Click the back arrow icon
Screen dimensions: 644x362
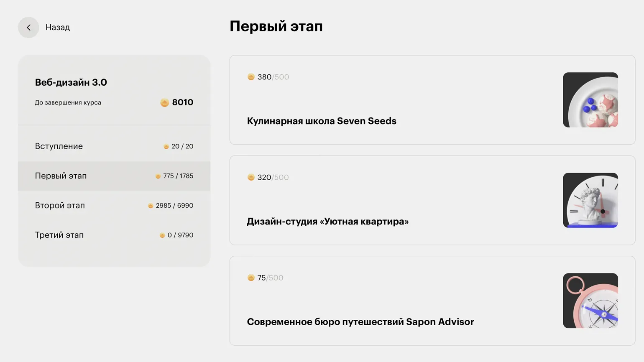point(28,28)
